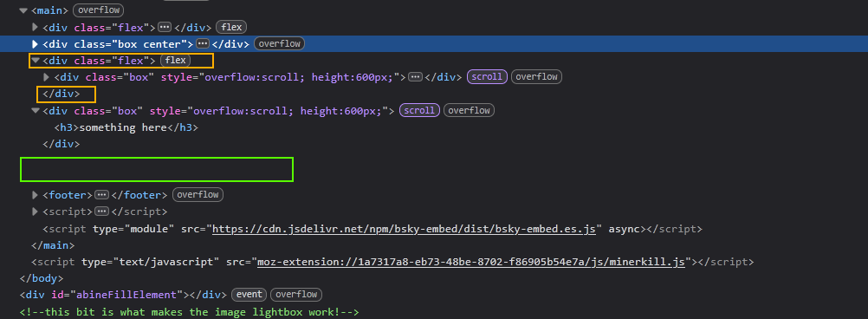Toggle scroll badge on the collapsed box div

point(487,77)
